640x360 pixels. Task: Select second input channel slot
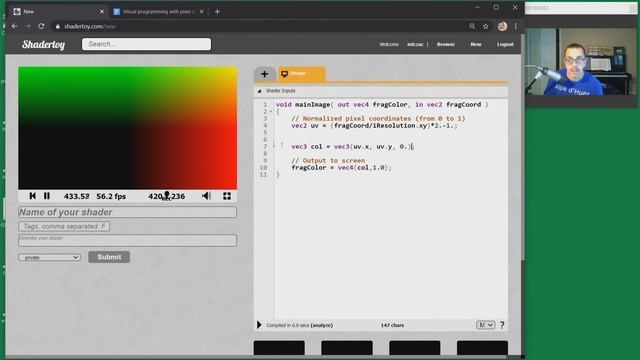click(347, 348)
